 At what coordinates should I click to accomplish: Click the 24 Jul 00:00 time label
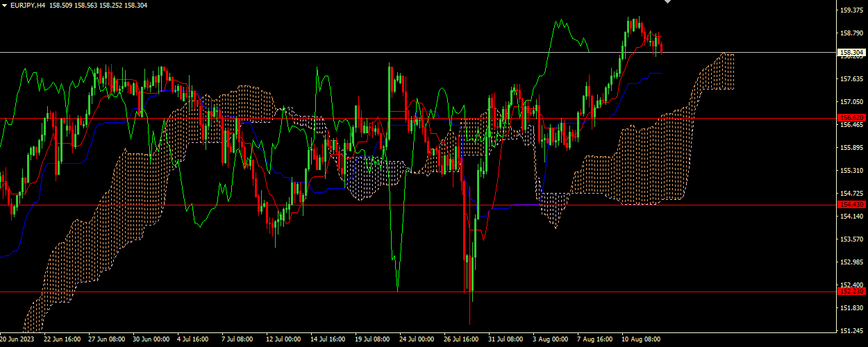click(417, 340)
